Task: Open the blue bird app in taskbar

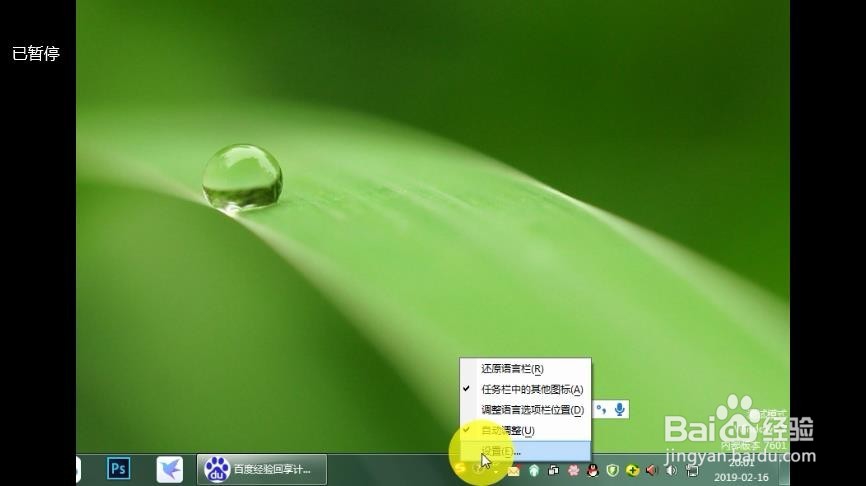Action: (x=170, y=469)
